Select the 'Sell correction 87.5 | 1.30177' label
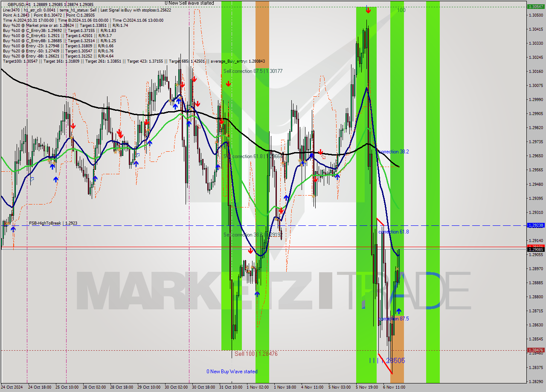 click(x=253, y=71)
